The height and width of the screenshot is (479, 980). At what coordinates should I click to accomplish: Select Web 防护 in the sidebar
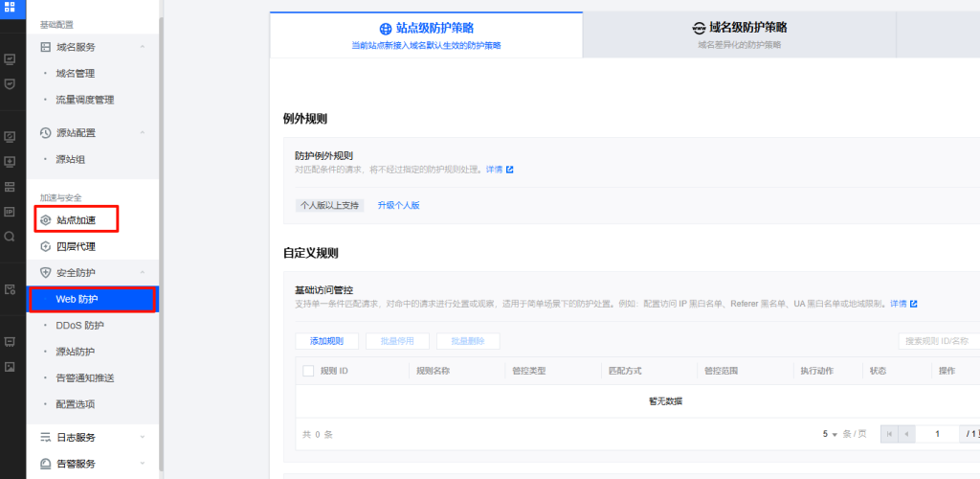(x=93, y=300)
